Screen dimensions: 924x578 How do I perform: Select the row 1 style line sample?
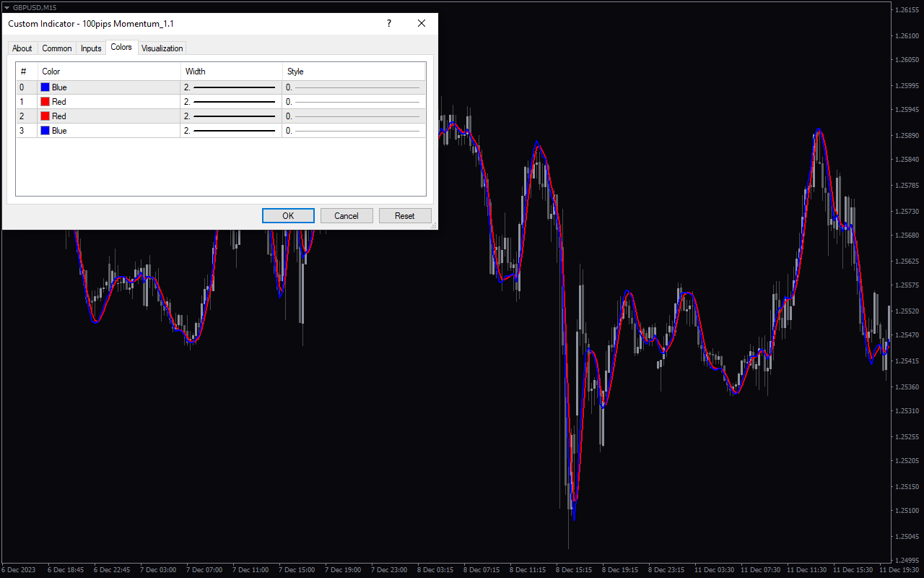click(x=357, y=102)
